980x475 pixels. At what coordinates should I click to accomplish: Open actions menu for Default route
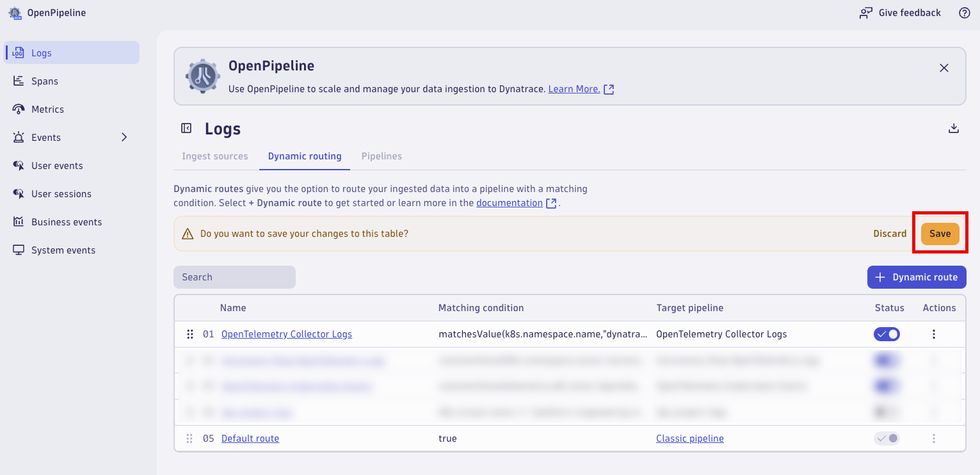tap(934, 439)
